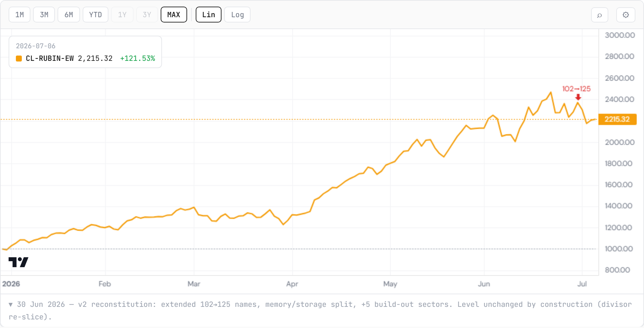Collapse the 30 Jun 2026 reconstitution note

click(x=11, y=305)
